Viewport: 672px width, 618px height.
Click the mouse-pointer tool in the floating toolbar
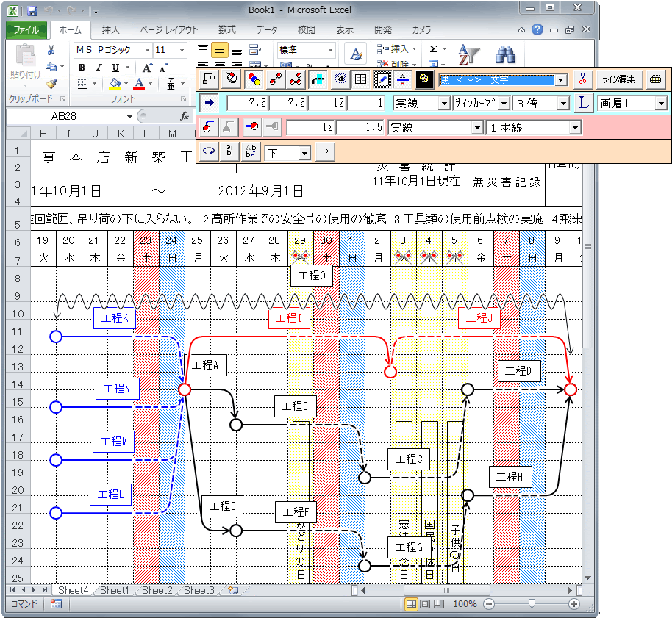pyautogui.click(x=231, y=79)
